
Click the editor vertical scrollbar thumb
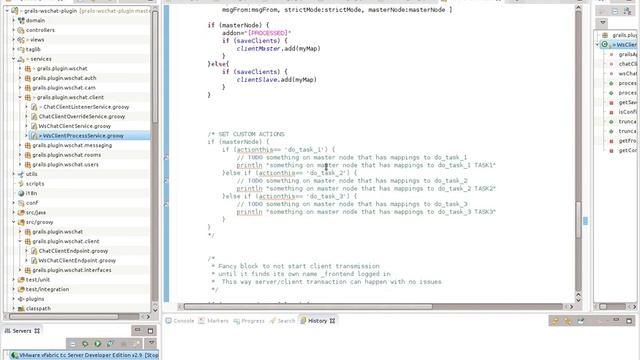pyautogui.click(x=578, y=220)
